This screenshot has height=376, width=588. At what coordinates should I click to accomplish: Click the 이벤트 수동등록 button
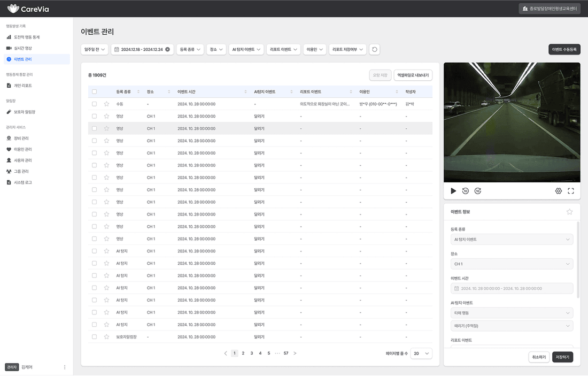point(564,50)
